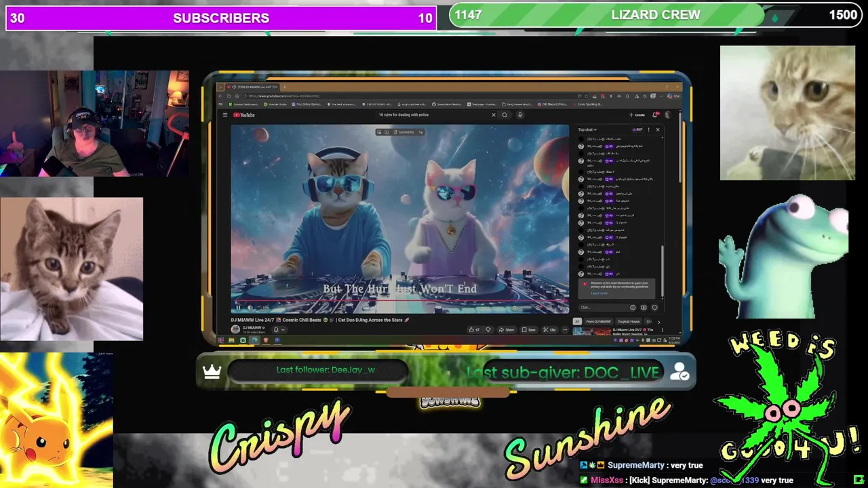Pause the YouTube video
This screenshot has height=488, width=868.
238,307
